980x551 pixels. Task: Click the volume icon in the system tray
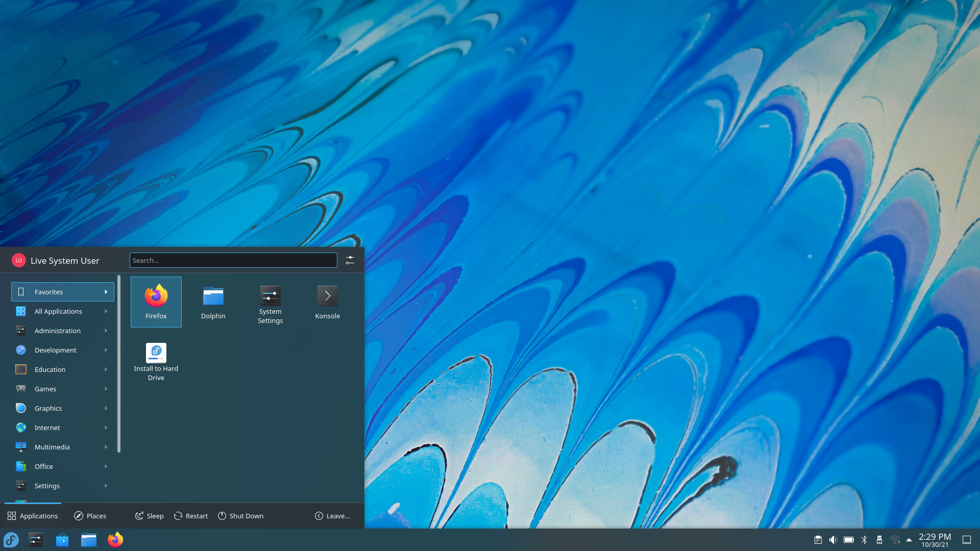(x=833, y=539)
